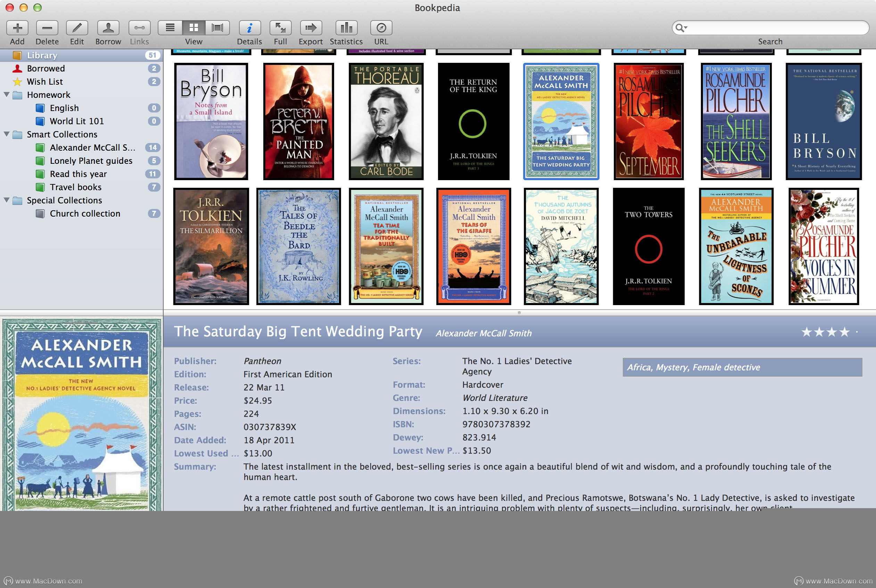The height and width of the screenshot is (588, 876).
Task: Click the English blue book icon
Action: click(x=40, y=108)
